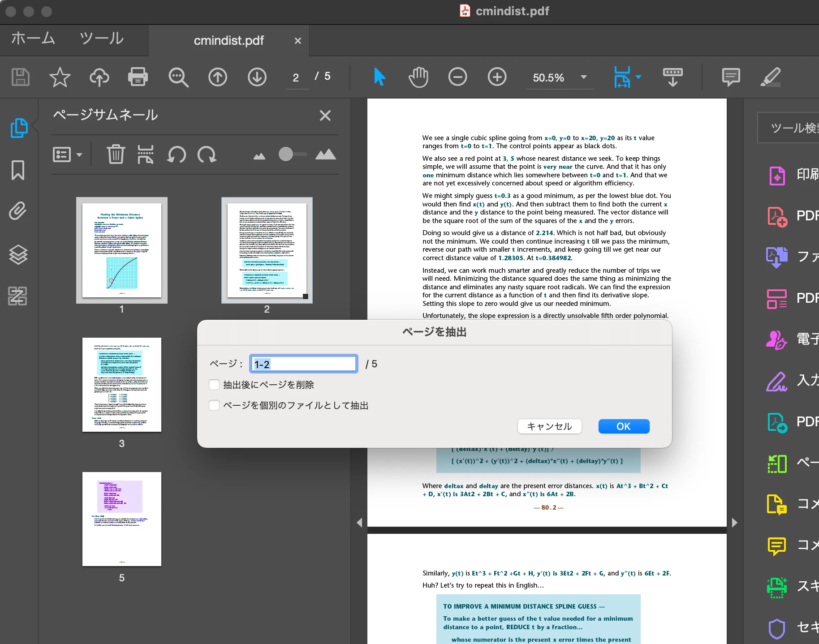
Task: Check ページを個別のファイルとして抽出 option
Action: (x=214, y=405)
